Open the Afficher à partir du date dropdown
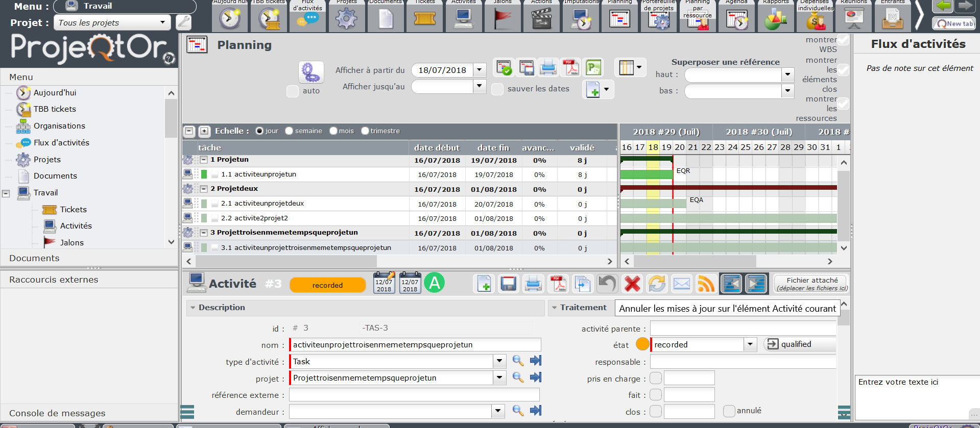The image size is (980, 428). click(479, 70)
